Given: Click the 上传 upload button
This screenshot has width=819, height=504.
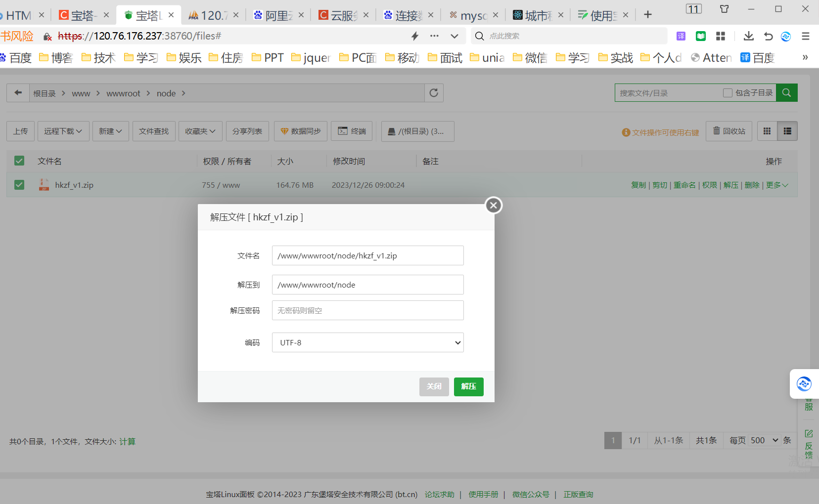Looking at the screenshot, I should pos(21,131).
